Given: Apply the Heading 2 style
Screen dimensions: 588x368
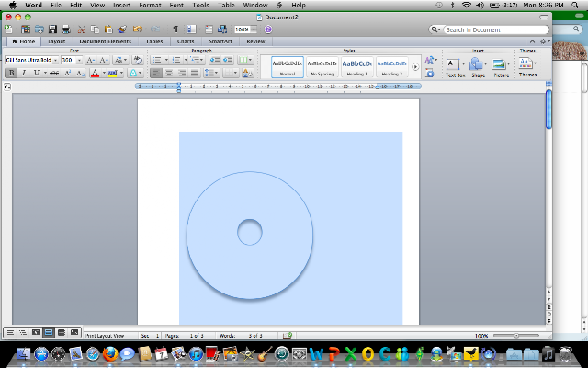Looking at the screenshot, I should (392, 67).
